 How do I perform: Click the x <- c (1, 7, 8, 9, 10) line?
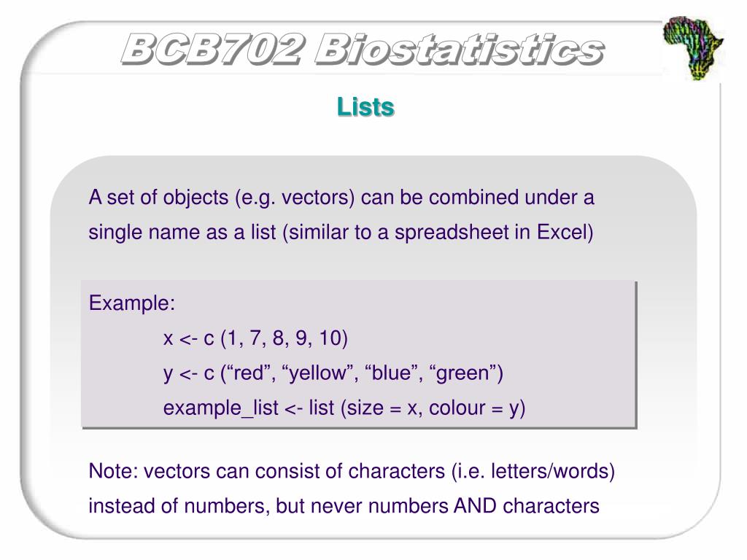[255, 338]
